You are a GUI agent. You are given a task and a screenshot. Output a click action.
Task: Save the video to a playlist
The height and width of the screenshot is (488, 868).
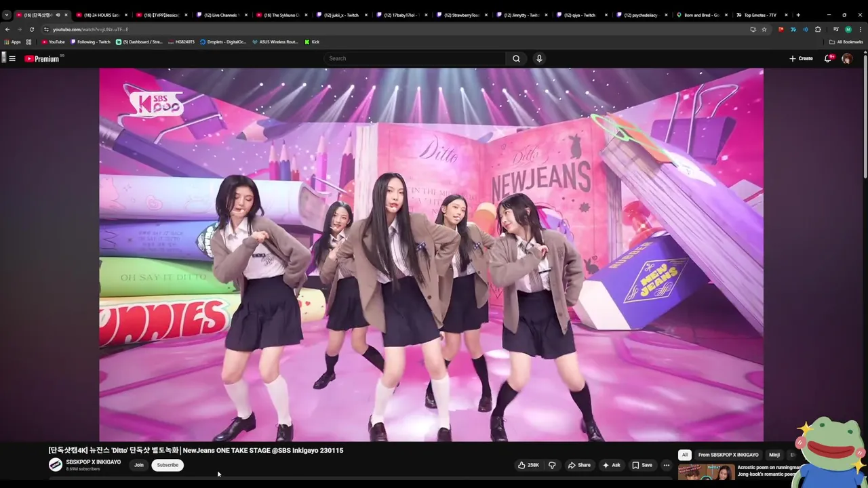(642, 465)
